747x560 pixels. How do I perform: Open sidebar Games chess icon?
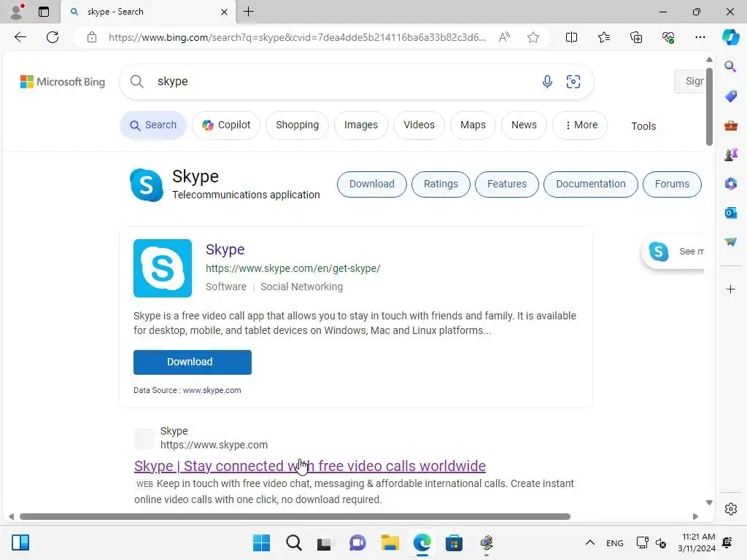coord(730,155)
